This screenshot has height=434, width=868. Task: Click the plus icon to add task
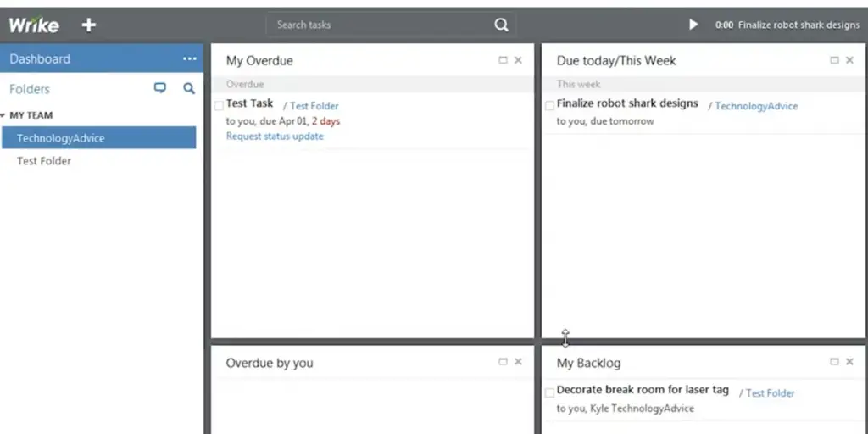tap(88, 25)
